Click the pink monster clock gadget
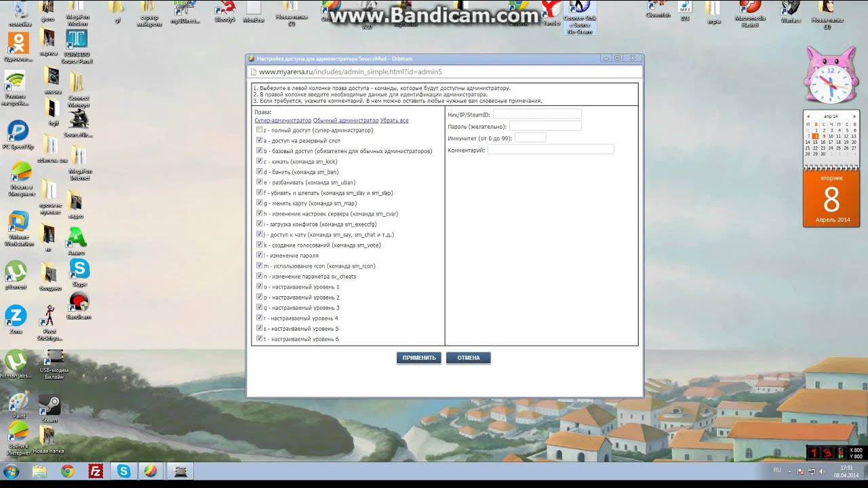 pyautogui.click(x=831, y=76)
